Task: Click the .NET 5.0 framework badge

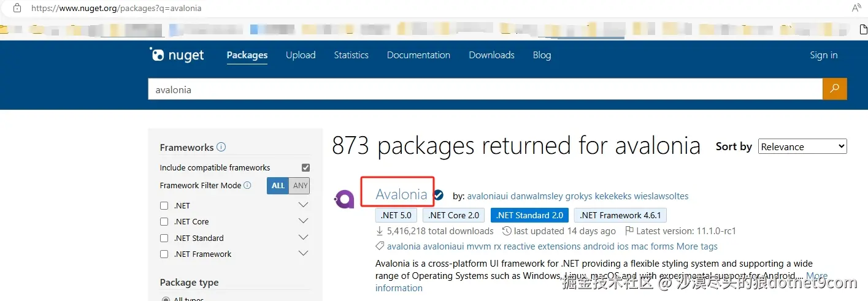Action: (396, 215)
